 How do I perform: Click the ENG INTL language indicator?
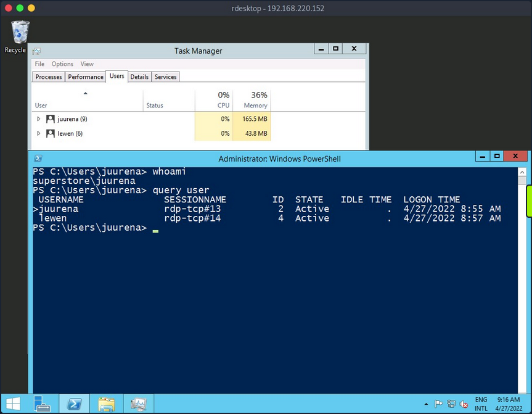coord(481,404)
